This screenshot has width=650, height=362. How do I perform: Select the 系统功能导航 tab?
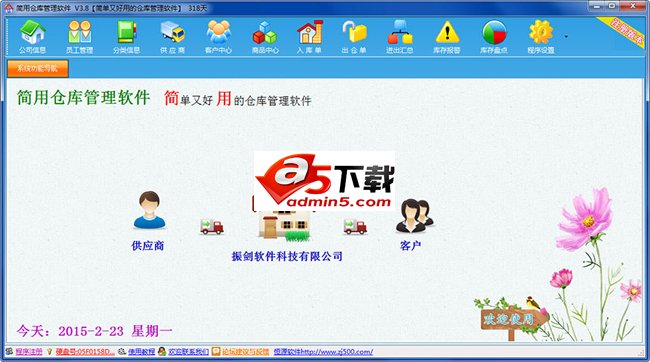[38, 68]
